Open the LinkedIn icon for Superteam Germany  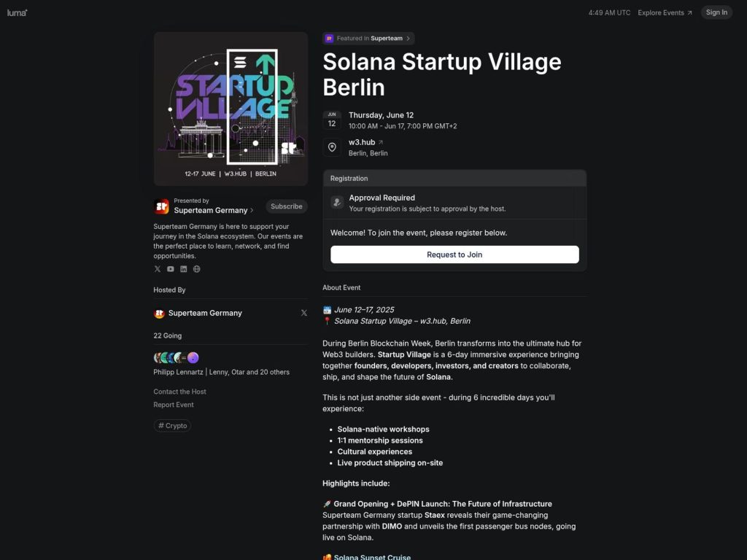tap(183, 269)
